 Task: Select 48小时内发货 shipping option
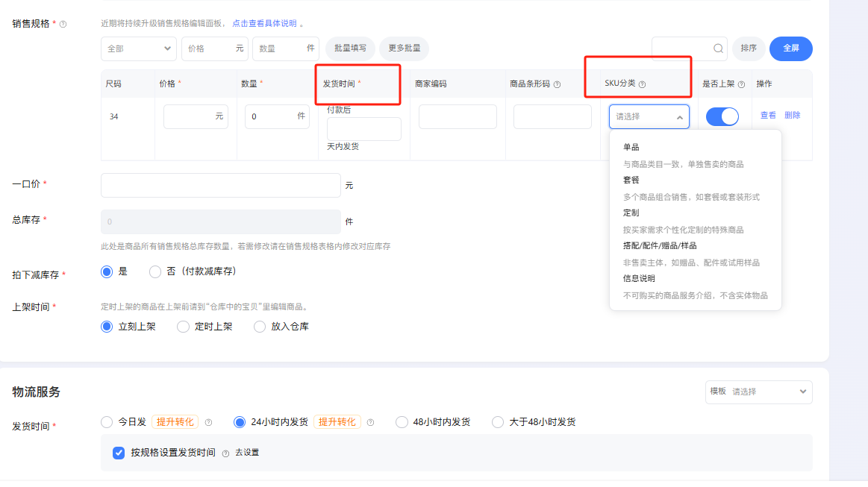pyautogui.click(x=402, y=422)
